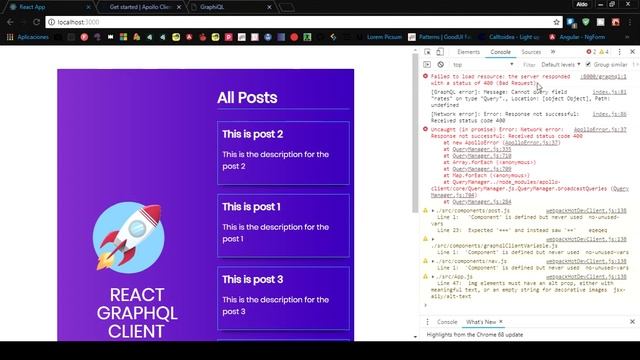Image resolution: width=640 pixels, height=360 pixels.
Task: Open the green X bookmark icon
Action: [307, 37]
